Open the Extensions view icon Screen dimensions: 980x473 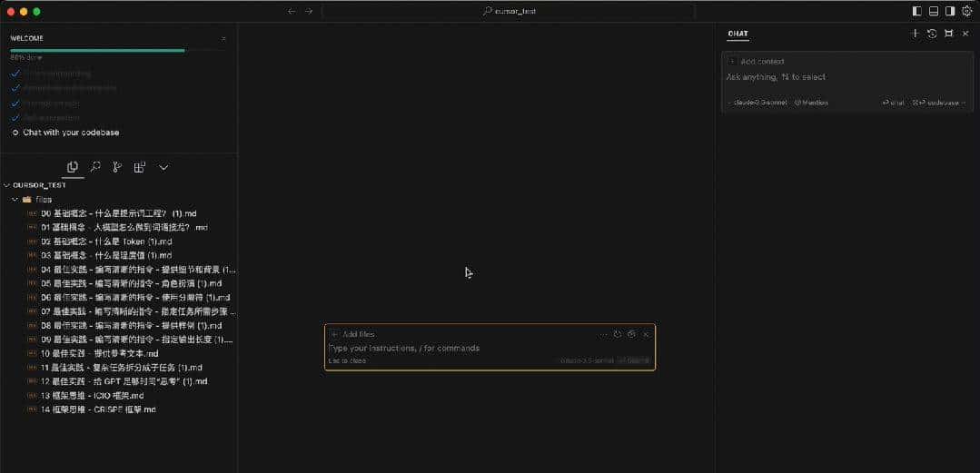click(x=139, y=167)
